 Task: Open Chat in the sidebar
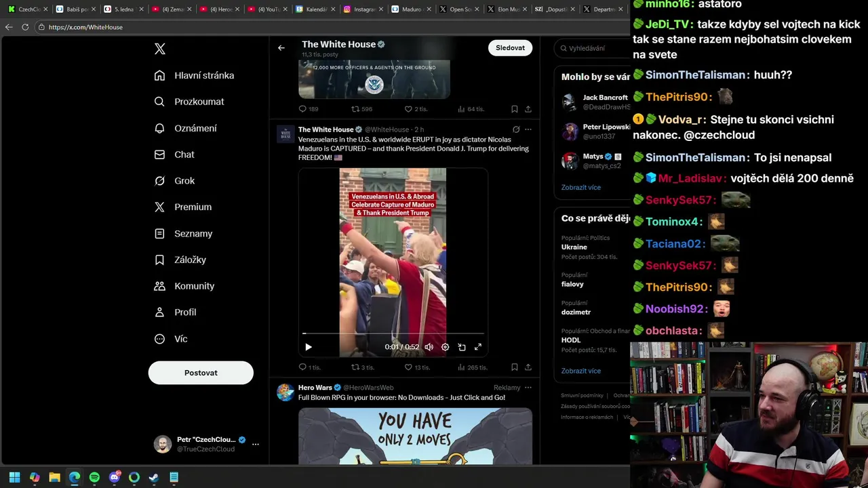tap(174, 155)
